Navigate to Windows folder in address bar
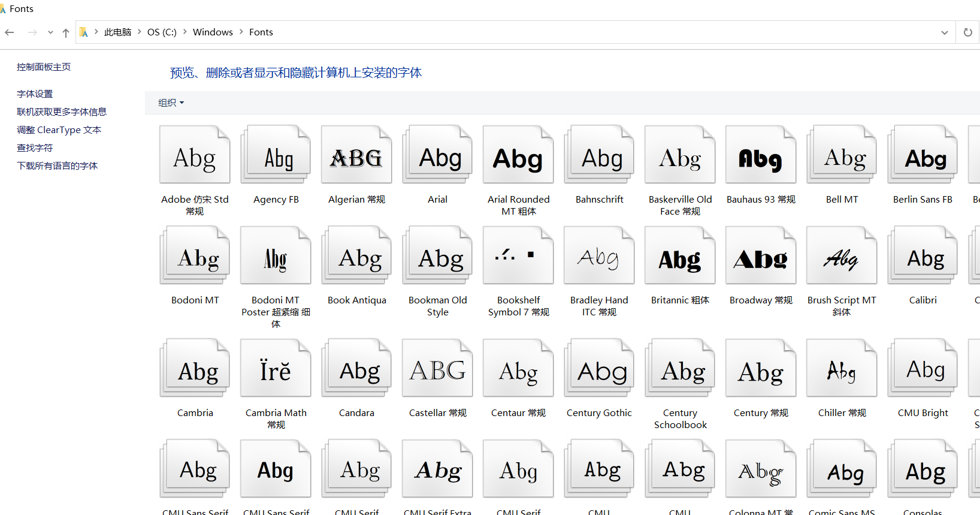This screenshot has height=515, width=980. click(x=213, y=32)
